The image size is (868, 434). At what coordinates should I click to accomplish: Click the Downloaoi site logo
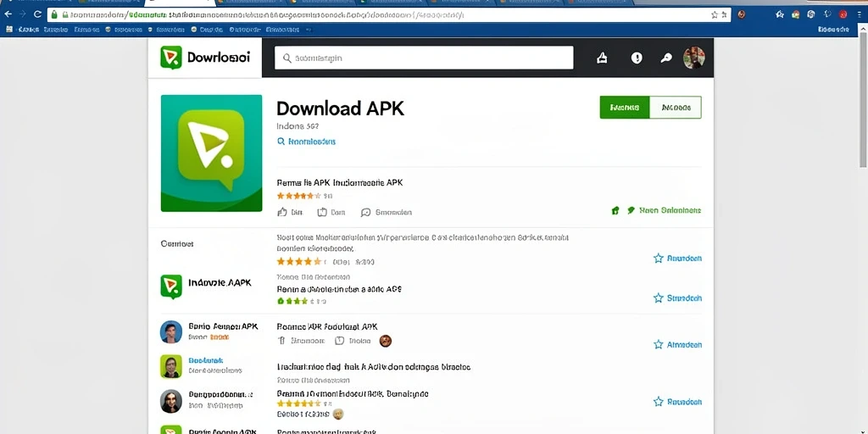pyautogui.click(x=205, y=57)
